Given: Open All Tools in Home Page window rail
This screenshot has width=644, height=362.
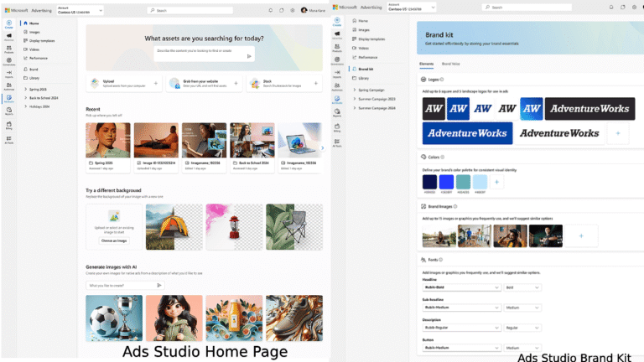Looking at the screenshot, I should tap(8, 140).
